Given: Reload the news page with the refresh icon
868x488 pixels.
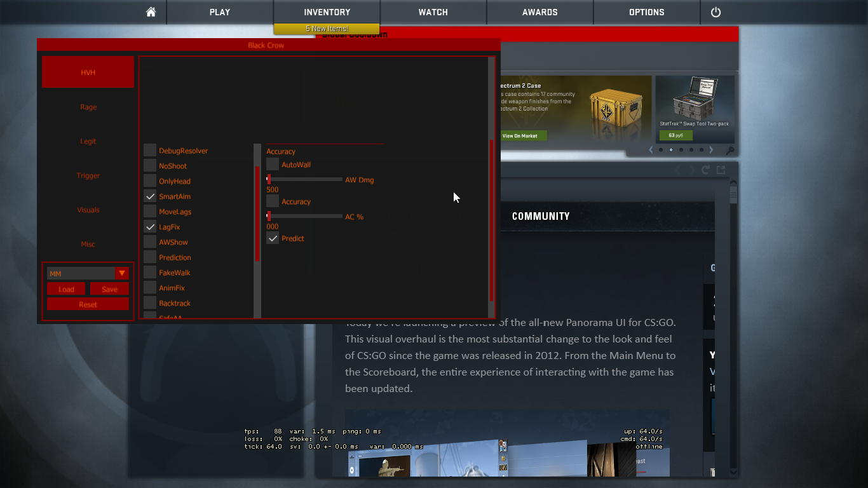Looking at the screenshot, I should (x=705, y=170).
